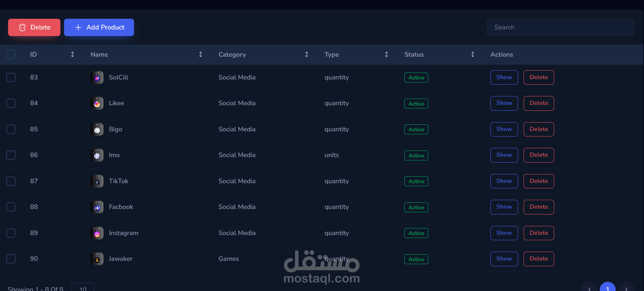
Task: Delete the Likee row
Action: [539, 103]
